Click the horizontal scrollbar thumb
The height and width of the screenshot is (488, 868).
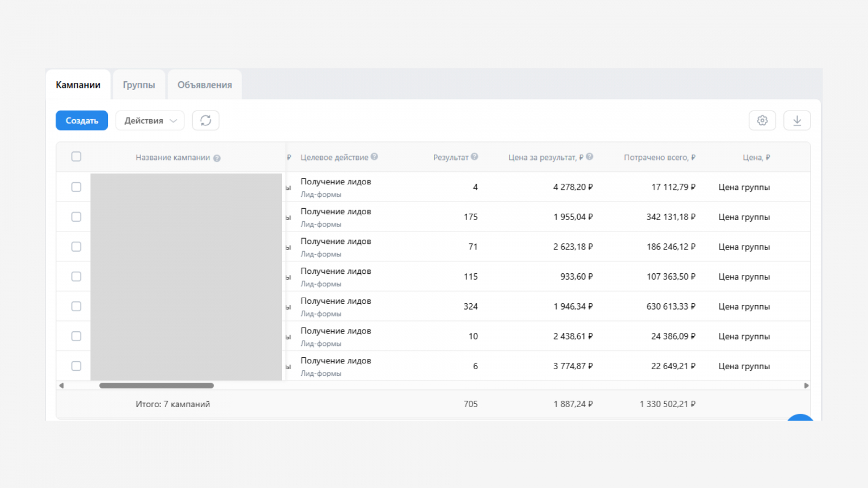(x=156, y=386)
